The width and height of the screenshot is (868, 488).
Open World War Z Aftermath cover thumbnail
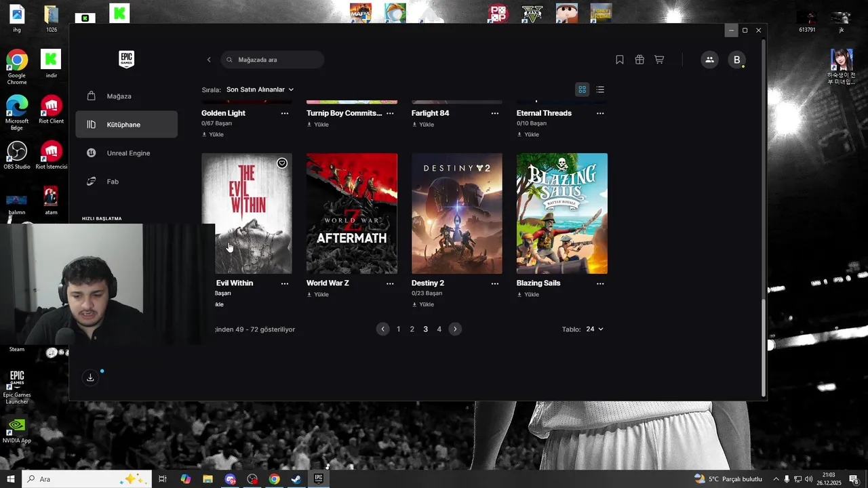coord(352,213)
